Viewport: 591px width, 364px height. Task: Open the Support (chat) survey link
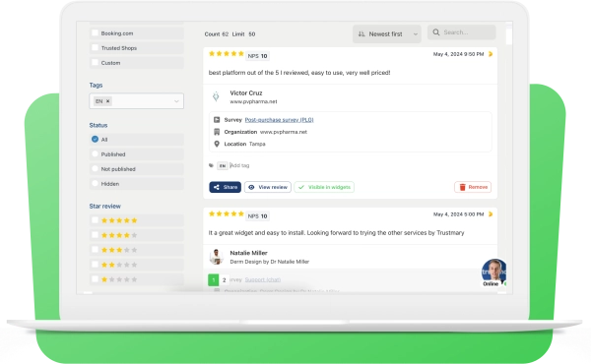click(263, 279)
